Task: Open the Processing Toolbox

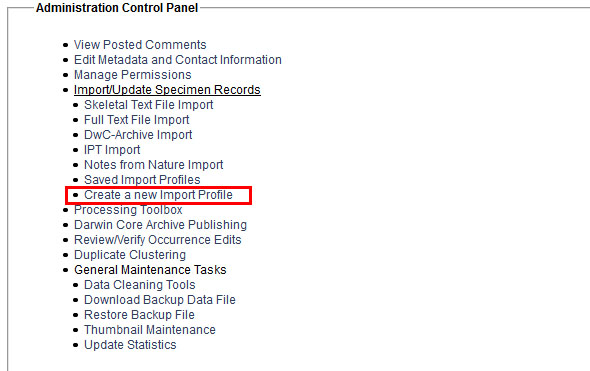Action: (x=128, y=210)
